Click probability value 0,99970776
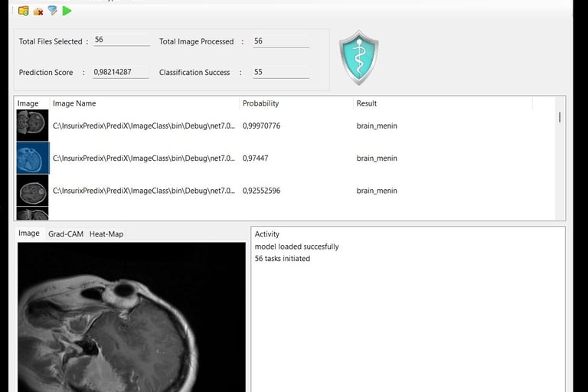This screenshot has width=588, height=392. click(x=261, y=126)
